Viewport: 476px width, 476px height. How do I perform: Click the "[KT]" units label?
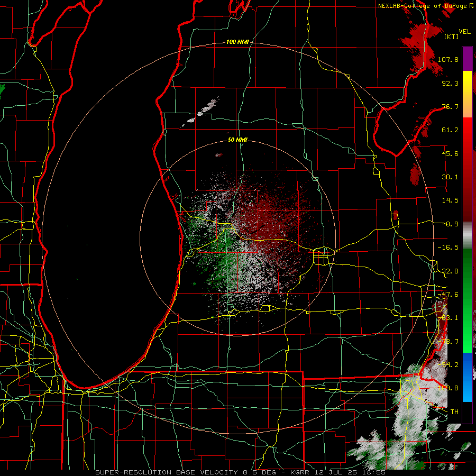(x=451, y=36)
